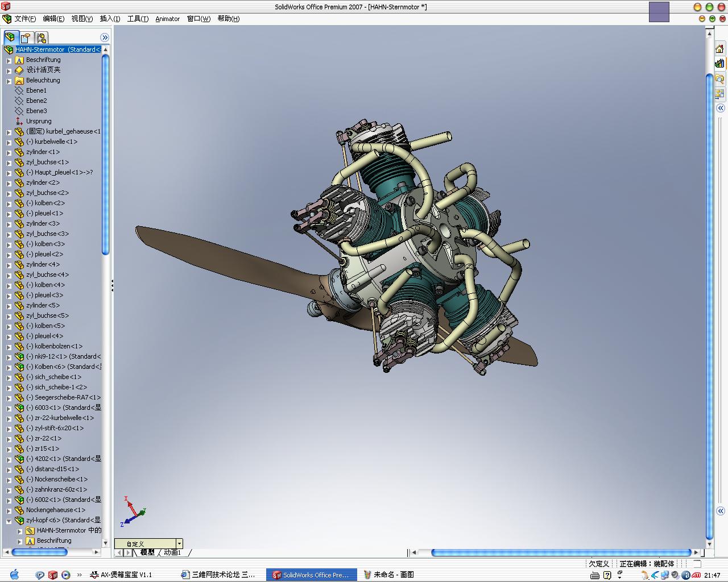Select pleuel<2> in the tree
The width and height of the screenshot is (728, 582).
[x=44, y=254]
